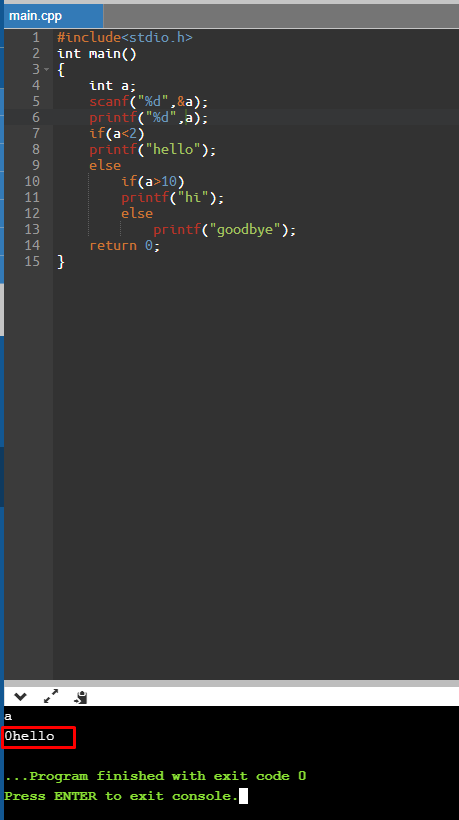Click the if(a>10) condition line
Screen dimensions: 459x820
click(x=153, y=181)
